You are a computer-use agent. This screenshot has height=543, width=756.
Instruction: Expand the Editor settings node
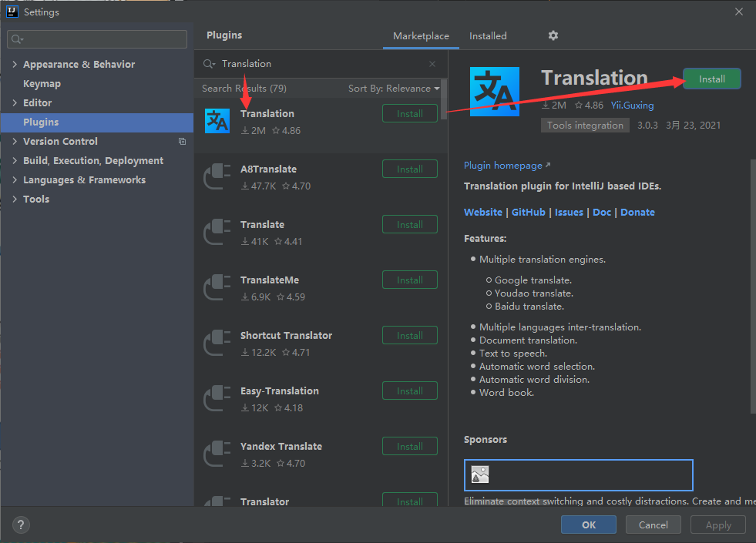(x=15, y=103)
